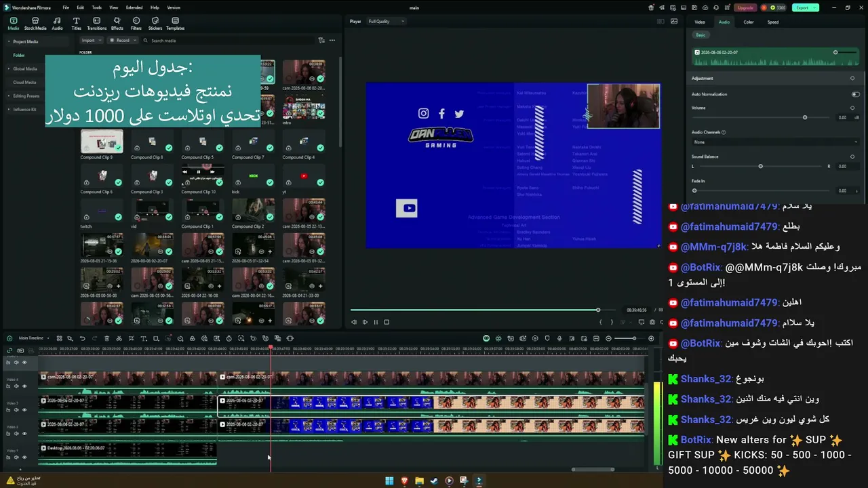
Task: Select the Basic audio sub-tab button
Action: tap(701, 35)
